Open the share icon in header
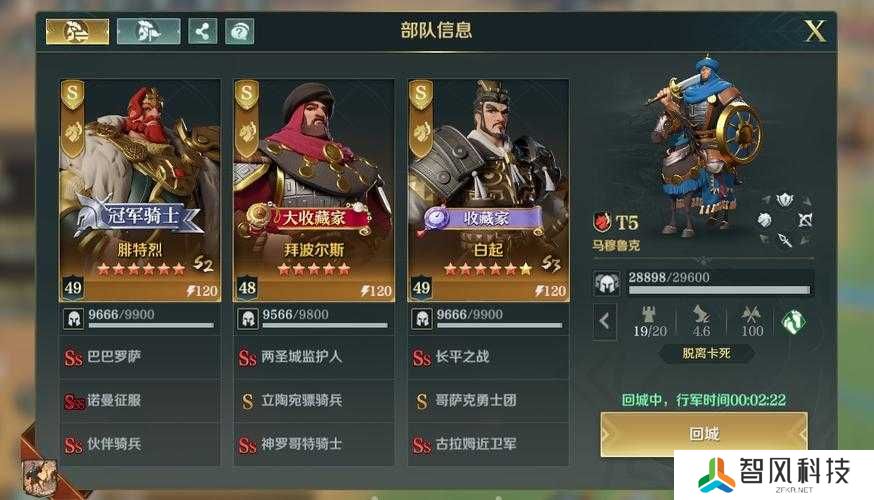The height and width of the screenshot is (500, 874). [203, 31]
